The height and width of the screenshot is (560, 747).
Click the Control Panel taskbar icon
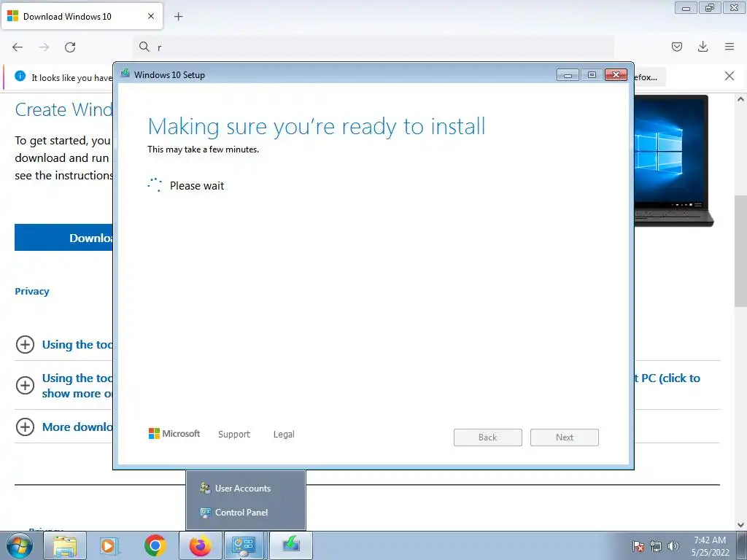pos(244,545)
